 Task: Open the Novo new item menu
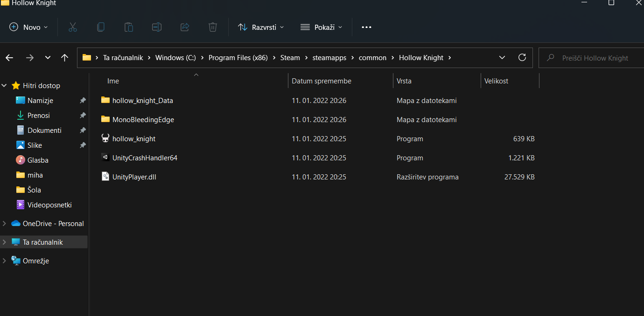[x=28, y=27]
